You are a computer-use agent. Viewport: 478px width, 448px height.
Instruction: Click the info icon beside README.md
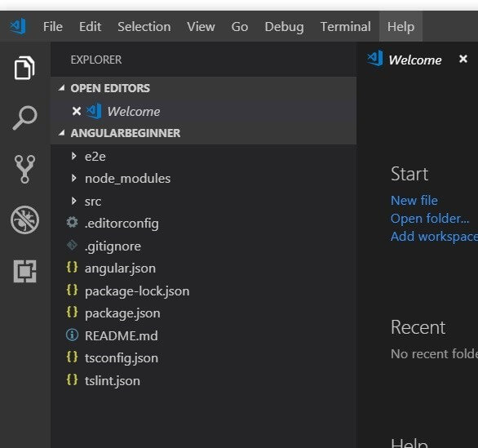(73, 335)
